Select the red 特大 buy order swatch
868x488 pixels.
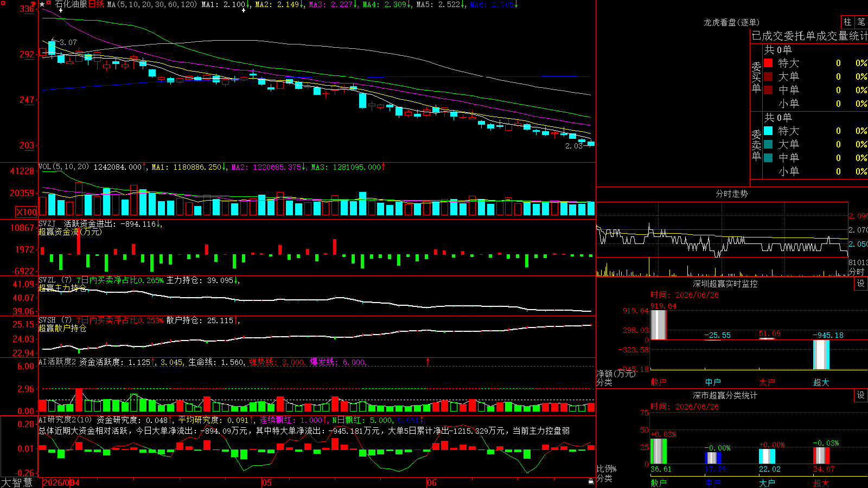click(768, 63)
